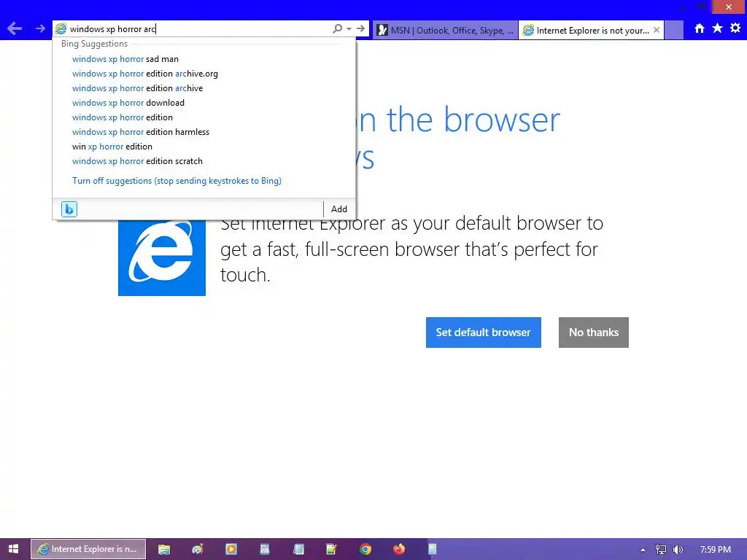Open the address bar autocomplete dropdown arrow
747x560 pixels.
coord(349,28)
